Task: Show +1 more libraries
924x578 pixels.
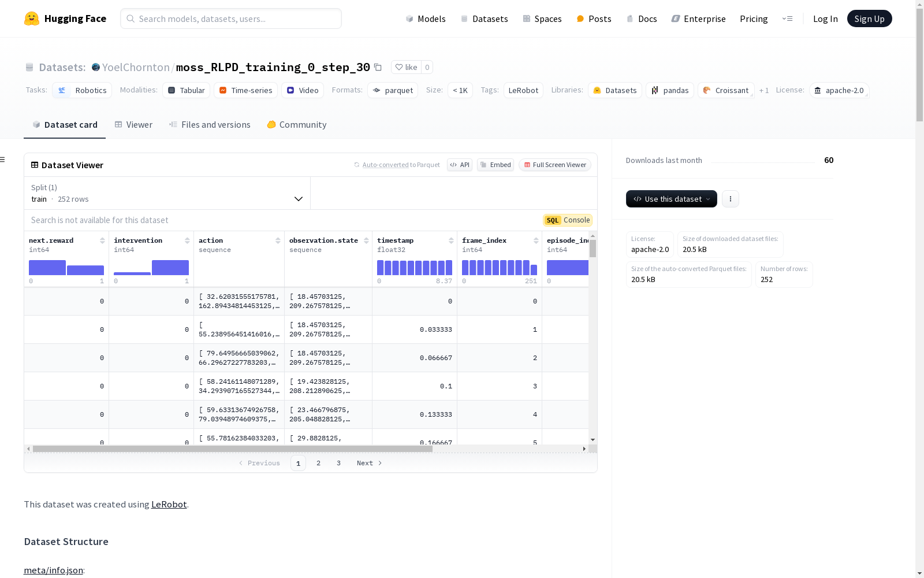Action: tap(764, 91)
